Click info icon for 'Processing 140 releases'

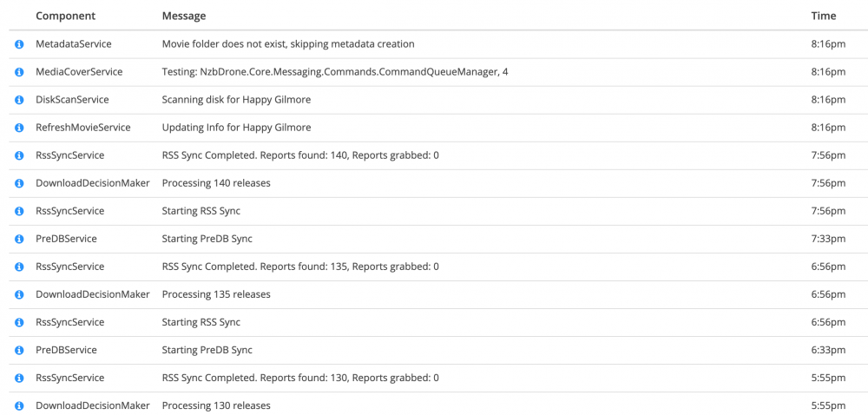click(19, 183)
